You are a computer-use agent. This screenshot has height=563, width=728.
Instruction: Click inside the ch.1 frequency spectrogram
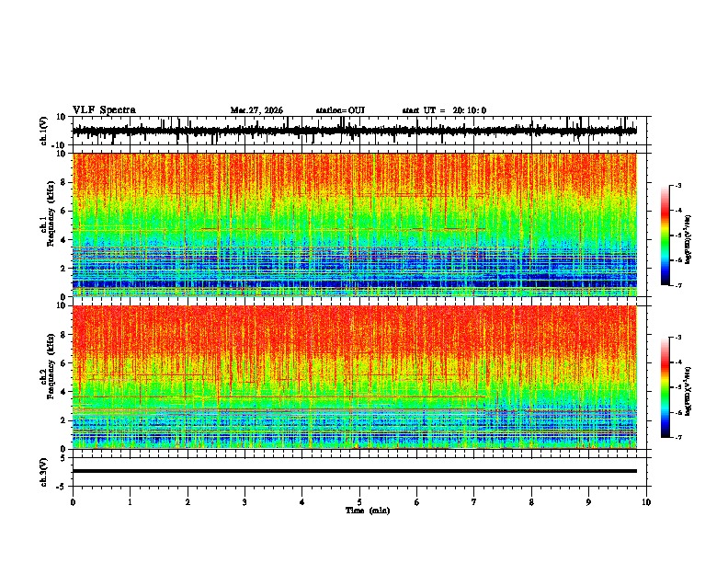tap(355, 224)
